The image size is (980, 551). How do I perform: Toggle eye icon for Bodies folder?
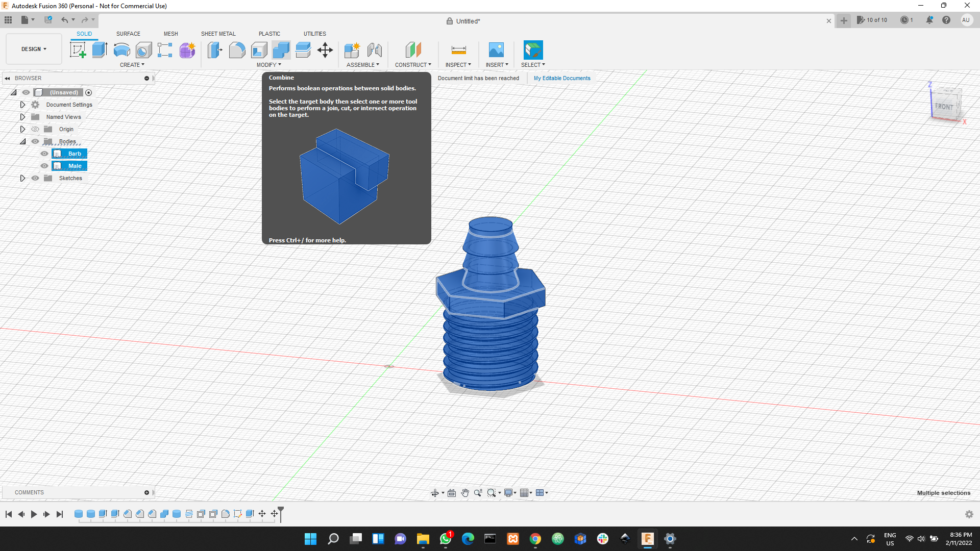[x=34, y=141]
